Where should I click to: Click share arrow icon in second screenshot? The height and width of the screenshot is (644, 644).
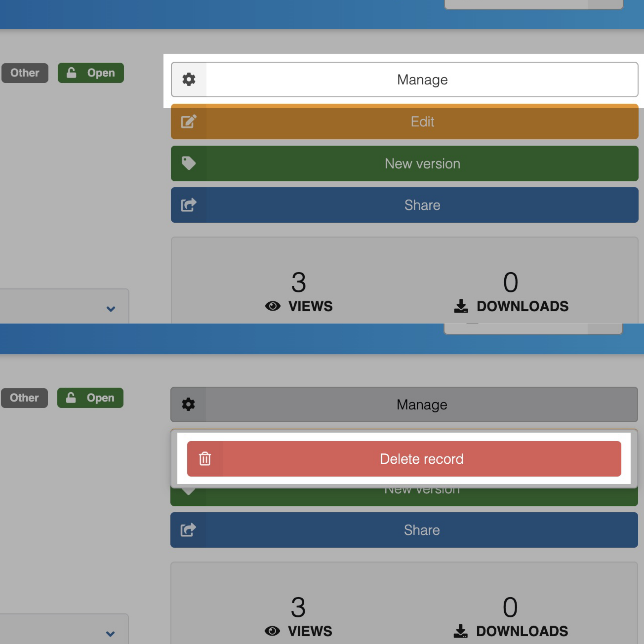point(188,530)
